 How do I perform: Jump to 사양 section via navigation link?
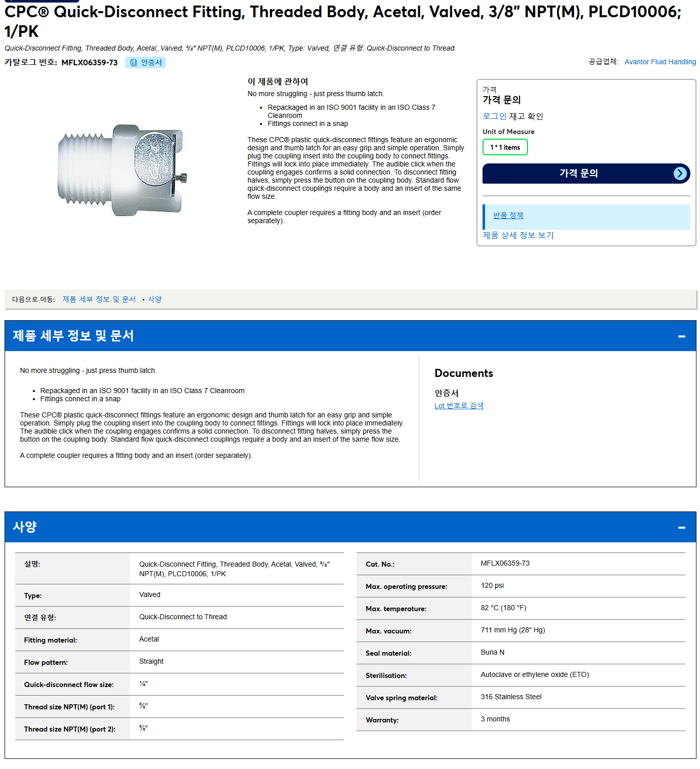[x=155, y=300]
